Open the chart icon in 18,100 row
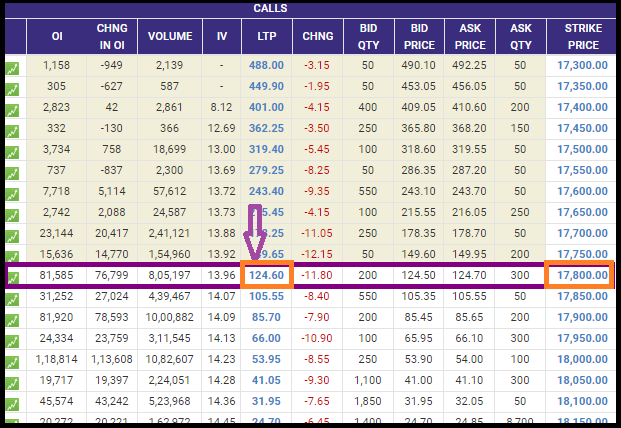 click(x=13, y=401)
